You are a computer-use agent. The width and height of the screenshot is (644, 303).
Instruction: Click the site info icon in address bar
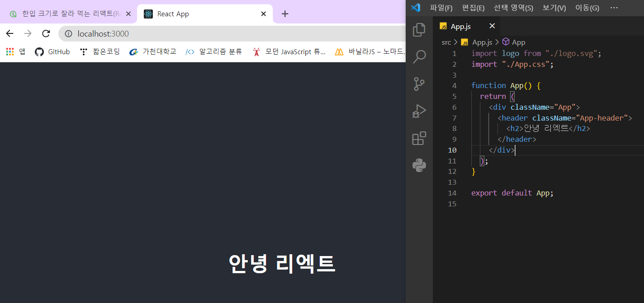pyautogui.click(x=69, y=33)
